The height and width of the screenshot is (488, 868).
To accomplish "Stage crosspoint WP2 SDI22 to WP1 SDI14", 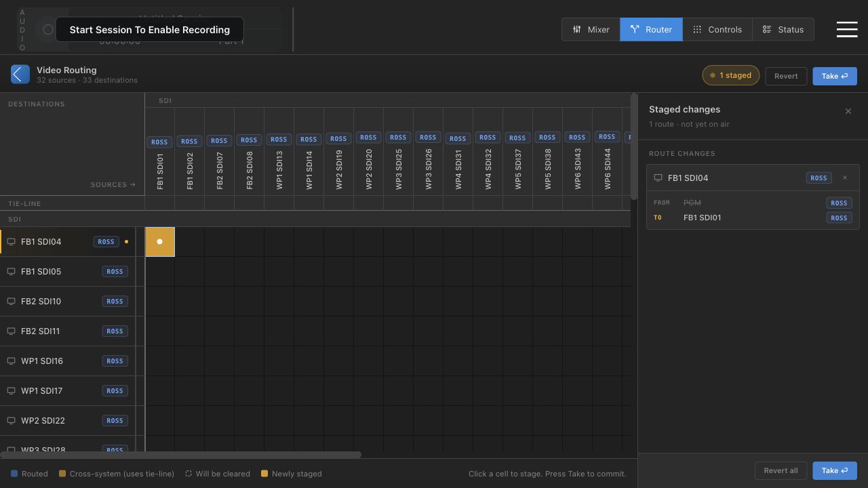I will click(309, 421).
